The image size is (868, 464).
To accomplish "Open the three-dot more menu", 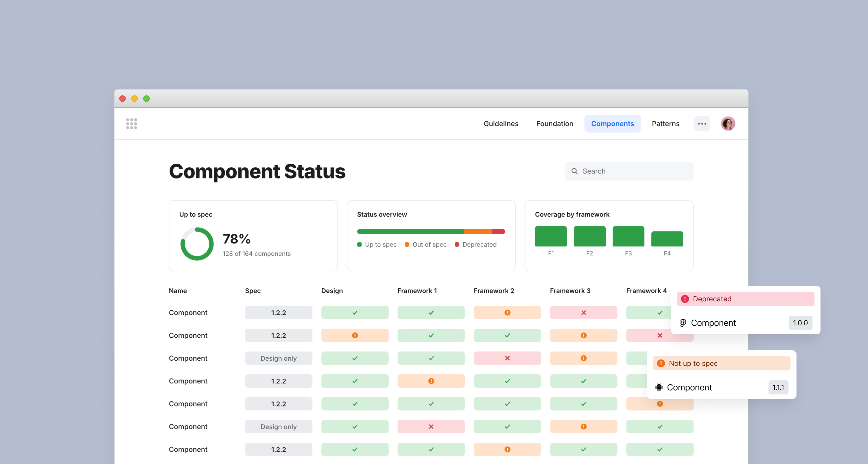I will coord(702,123).
